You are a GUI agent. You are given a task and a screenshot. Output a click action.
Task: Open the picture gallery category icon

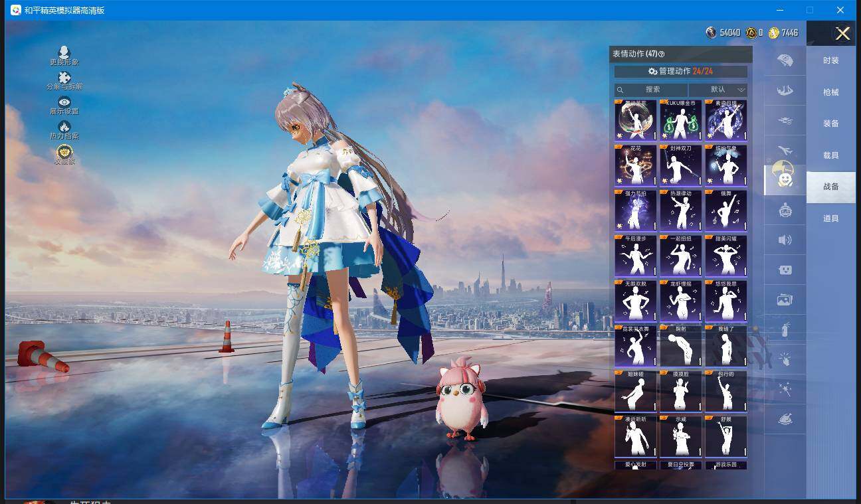point(785,299)
